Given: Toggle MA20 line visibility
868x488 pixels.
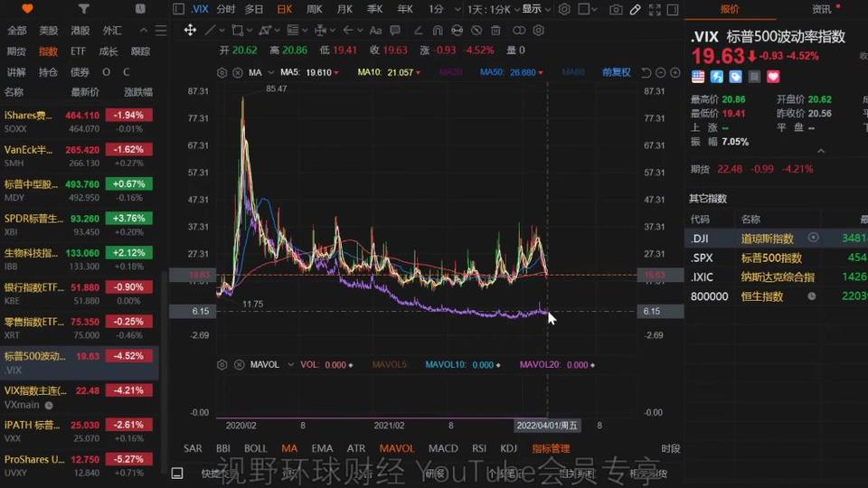Looking at the screenshot, I should (450, 72).
